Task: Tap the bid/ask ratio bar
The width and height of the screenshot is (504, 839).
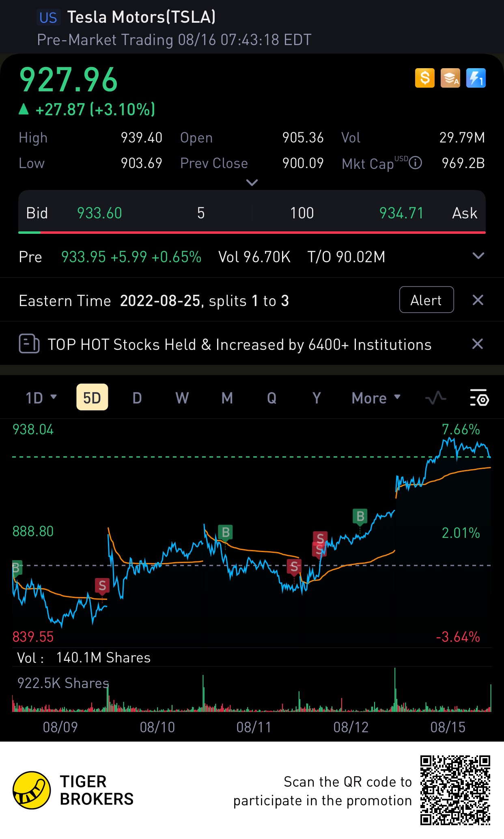Action: pyautogui.click(x=252, y=232)
